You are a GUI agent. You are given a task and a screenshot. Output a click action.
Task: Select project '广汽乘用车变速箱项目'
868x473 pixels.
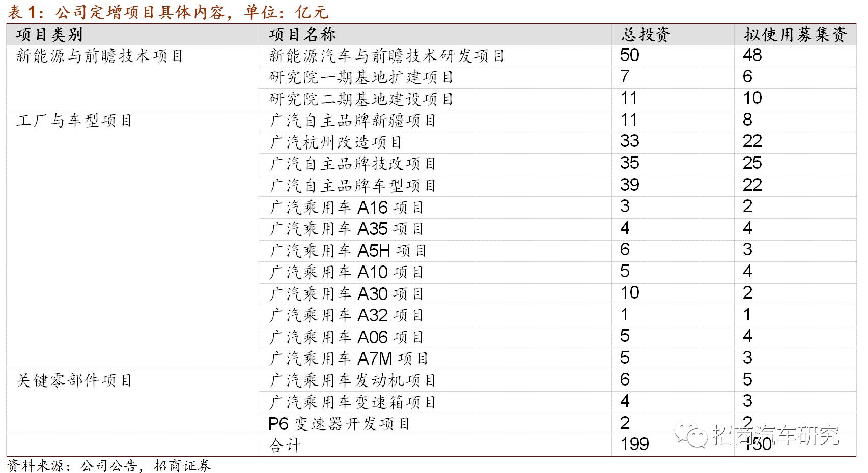(353, 402)
